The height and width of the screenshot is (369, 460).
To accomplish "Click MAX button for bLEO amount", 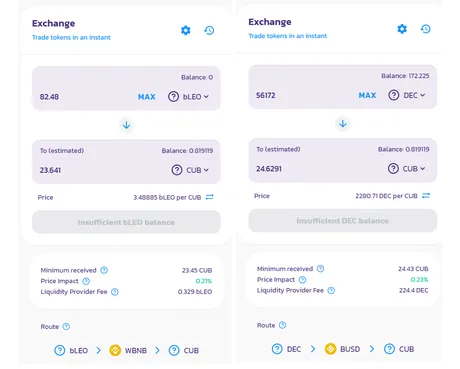I will (x=147, y=97).
